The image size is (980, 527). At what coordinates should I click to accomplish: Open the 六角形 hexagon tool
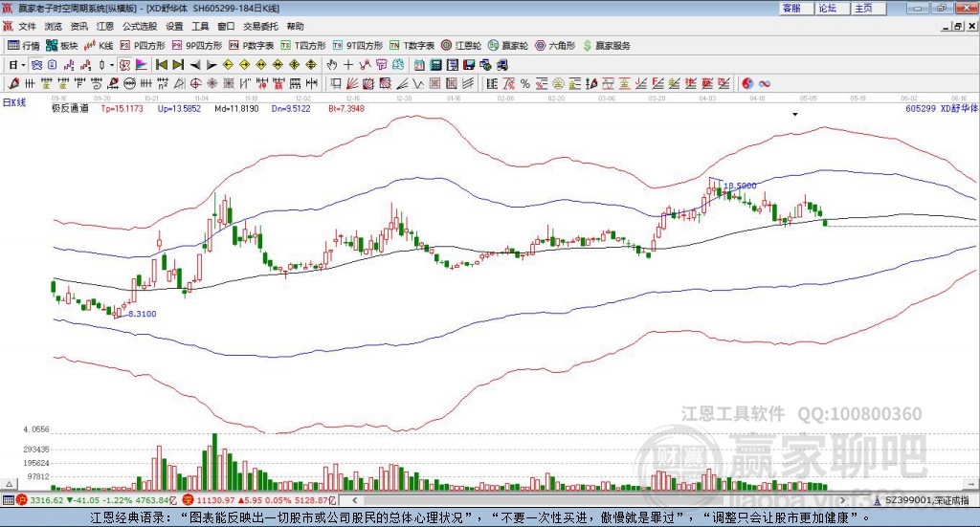click(x=554, y=46)
